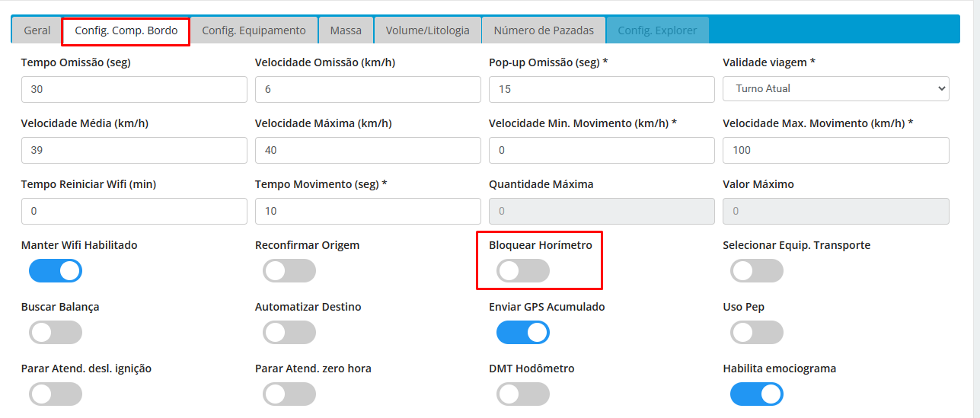Click the Tempo Movimento (seg) field
The width and height of the screenshot is (980, 418).
click(x=368, y=211)
